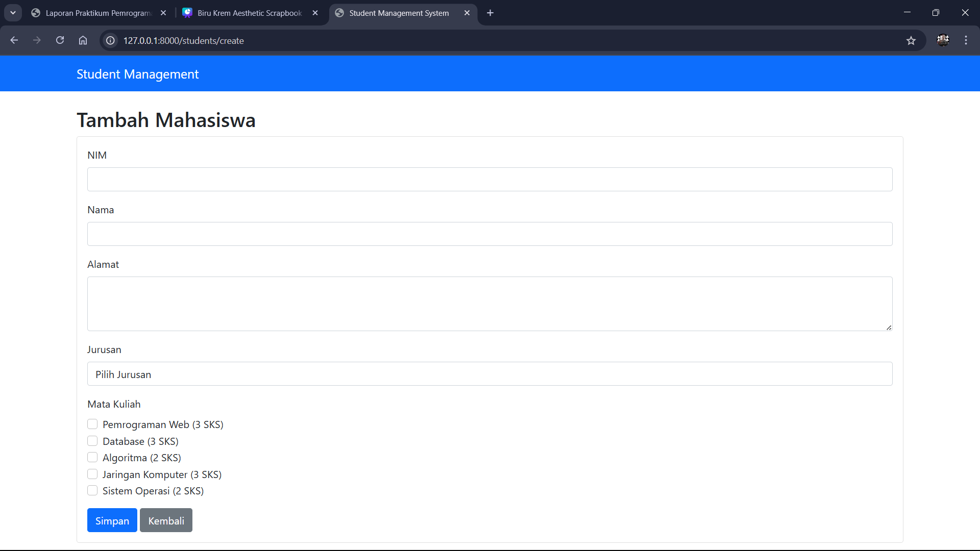The image size is (980, 551).
Task: Open a new tab with plus icon
Action: click(490, 13)
